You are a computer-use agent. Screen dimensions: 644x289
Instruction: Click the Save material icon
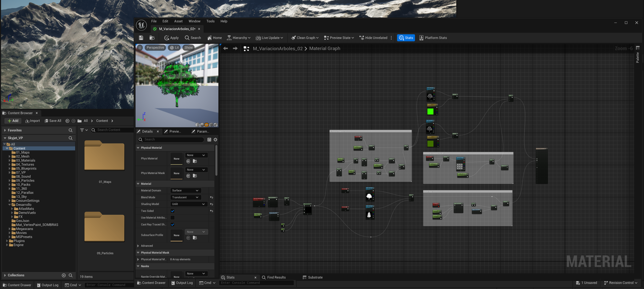point(141,38)
